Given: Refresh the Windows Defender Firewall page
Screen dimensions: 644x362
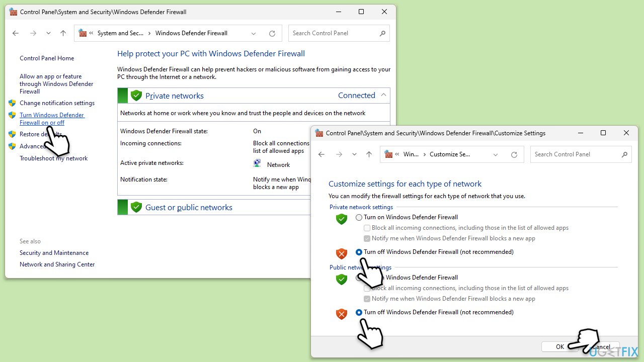Looking at the screenshot, I should pyautogui.click(x=272, y=33).
